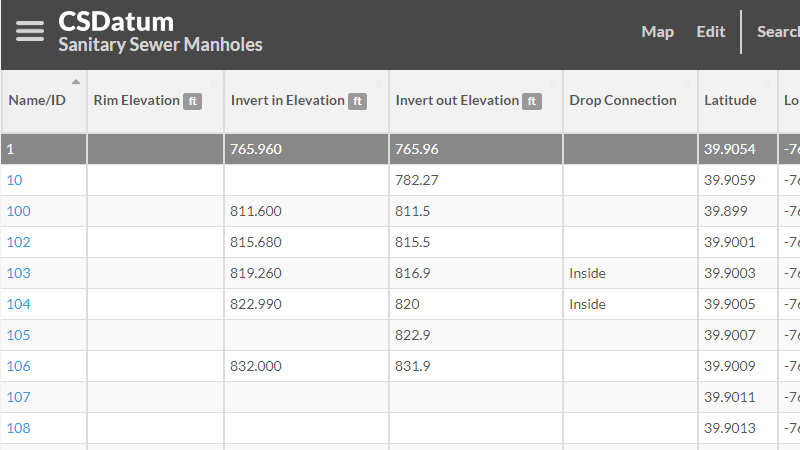Screen dimensions: 800x450
Task: Open the Search option in header
Action: (x=778, y=32)
